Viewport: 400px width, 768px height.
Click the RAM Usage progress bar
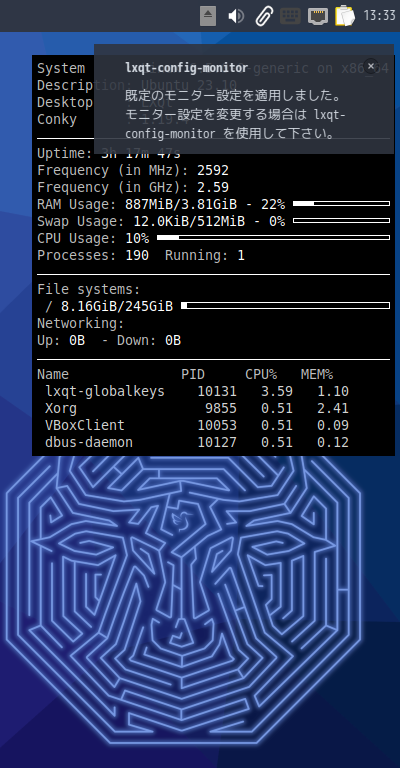point(341,203)
